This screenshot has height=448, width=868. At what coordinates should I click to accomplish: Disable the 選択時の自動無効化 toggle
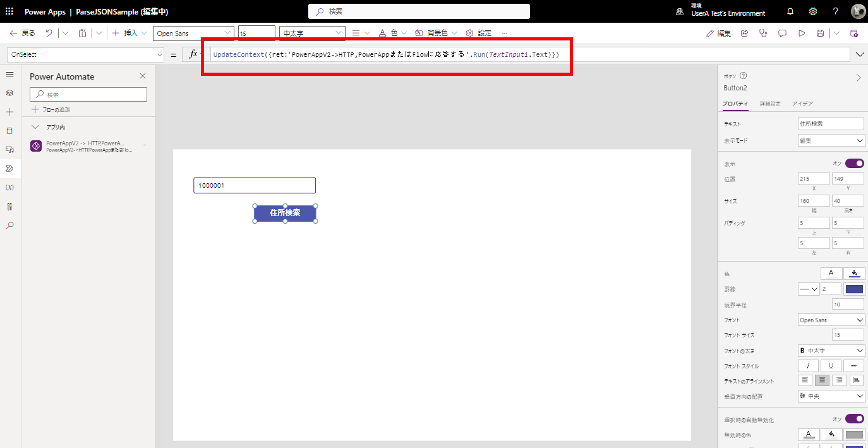coord(854,418)
